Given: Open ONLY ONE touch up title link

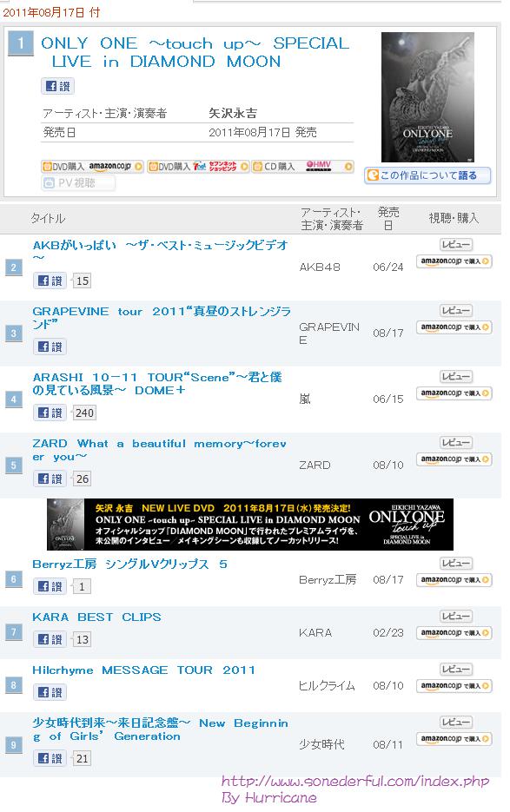Looking at the screenshot, I should tap(195, 52).
